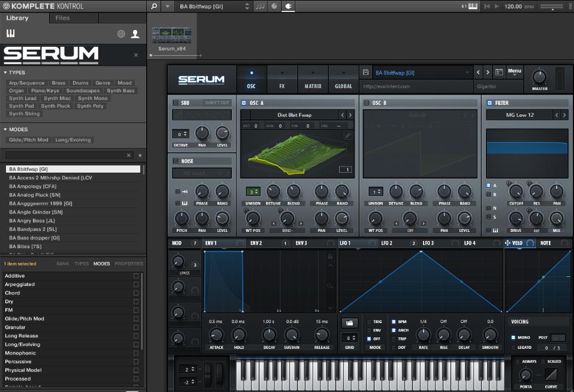Click the save preset floppy disk icon

366,73
